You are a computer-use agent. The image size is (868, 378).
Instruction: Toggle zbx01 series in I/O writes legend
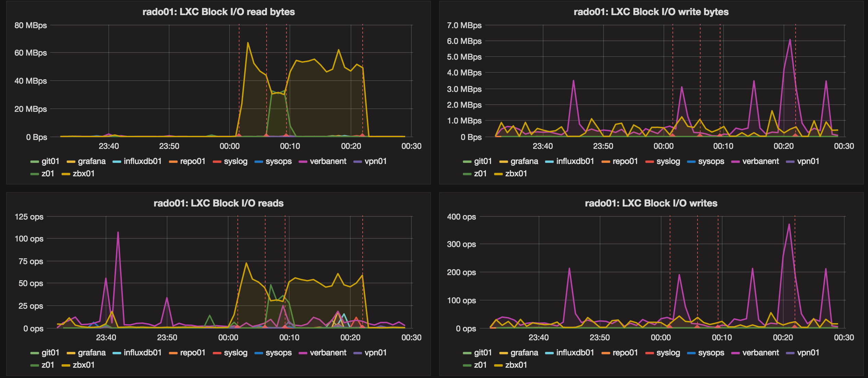(516, 365)
